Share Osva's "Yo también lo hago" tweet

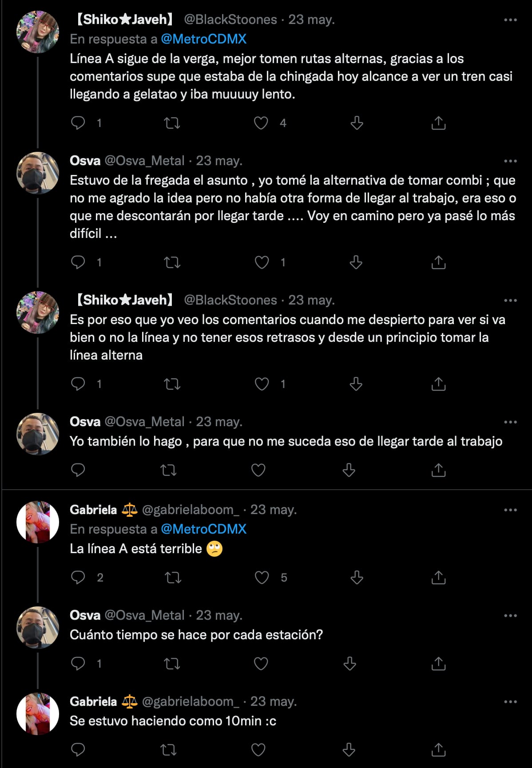point(438,470)
